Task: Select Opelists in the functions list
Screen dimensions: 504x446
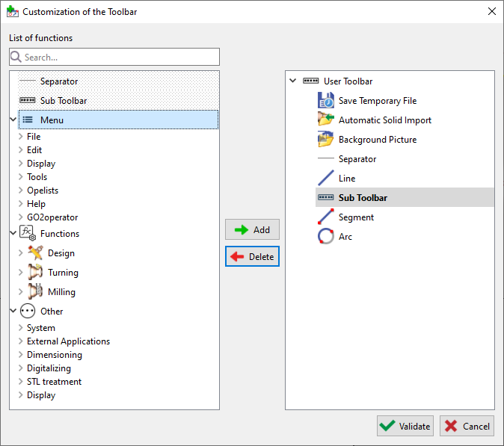Action: click(x=43, y=191)
